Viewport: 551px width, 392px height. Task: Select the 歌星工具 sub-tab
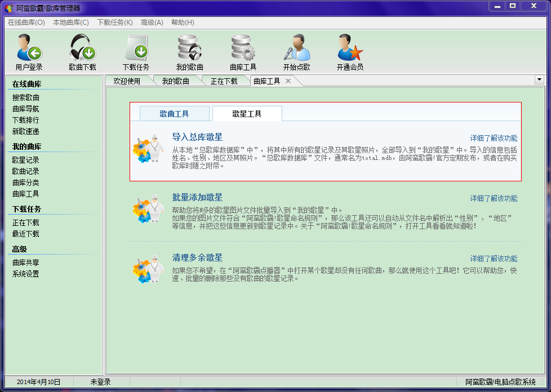(247, 114)
